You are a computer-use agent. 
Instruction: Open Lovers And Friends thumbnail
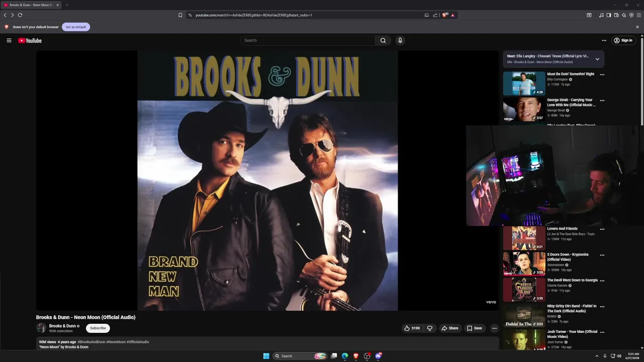tap(524, 238)
